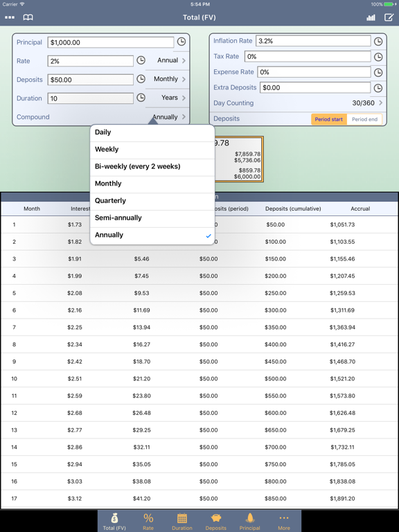The width and height of the screenshot is (399, 532).
Task: Open the More tab
Action: pyautogui.click(x=283, y=522)
